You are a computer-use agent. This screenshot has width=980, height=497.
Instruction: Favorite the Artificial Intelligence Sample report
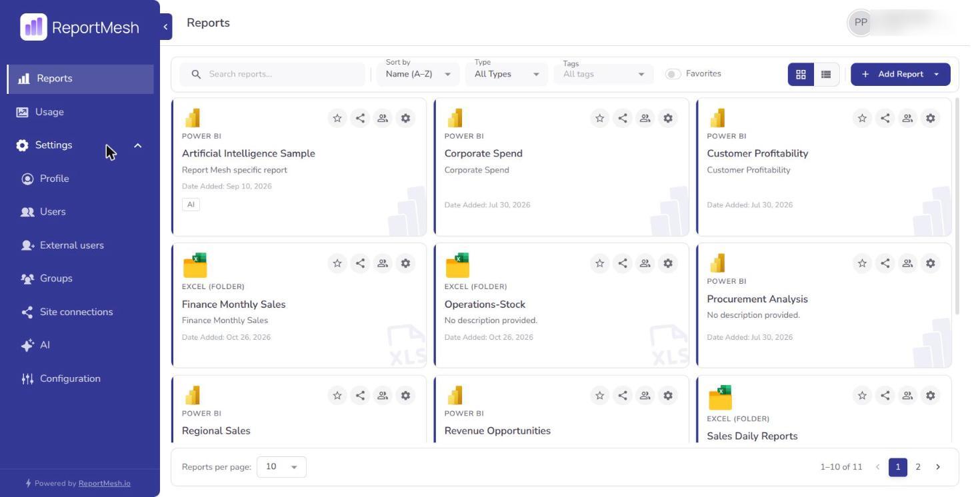click(337, 119)
